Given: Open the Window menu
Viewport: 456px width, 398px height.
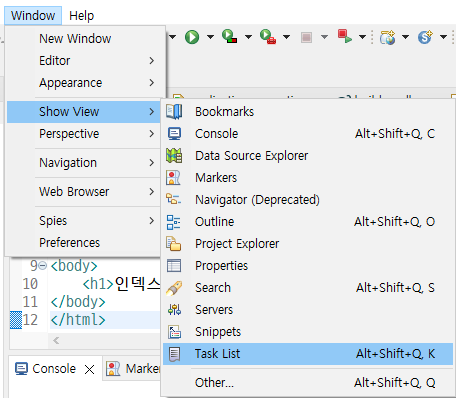Looking at the screenshot, I should (x=33, y=15).
